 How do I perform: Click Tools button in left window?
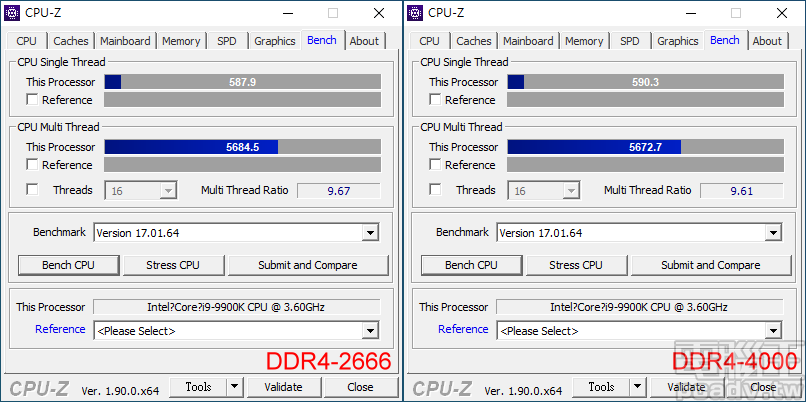pyautogui.click(x=198, y=387)
